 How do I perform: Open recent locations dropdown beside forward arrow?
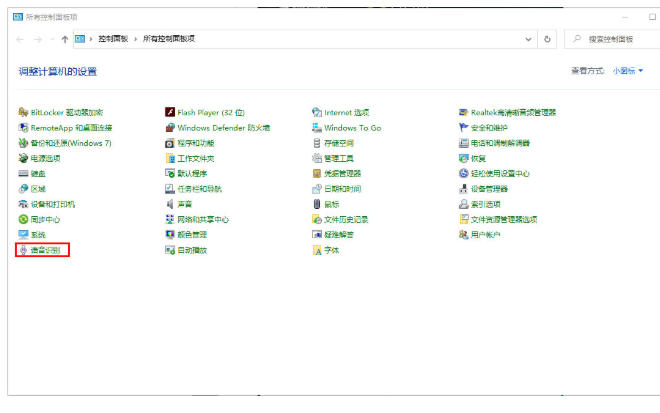pyautogui.click(x=52, y=39)
